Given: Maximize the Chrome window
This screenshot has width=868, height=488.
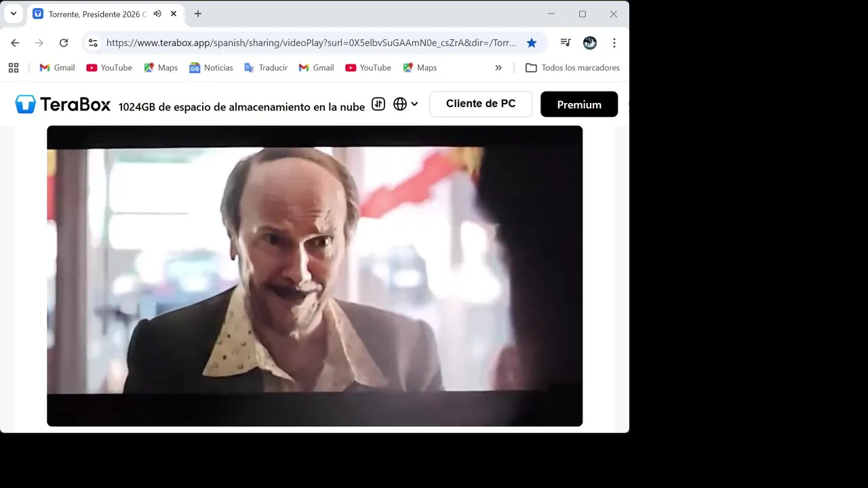Looking at the screenshot, I should click(x=583, y=14).
